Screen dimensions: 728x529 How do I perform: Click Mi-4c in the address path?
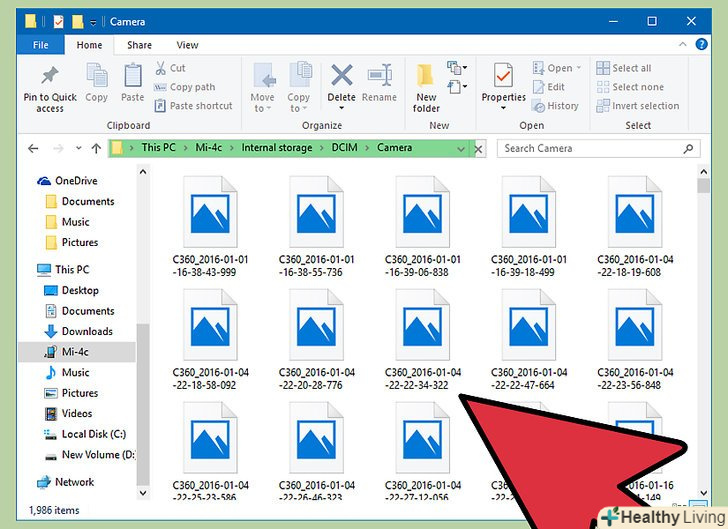coord(208,148)
